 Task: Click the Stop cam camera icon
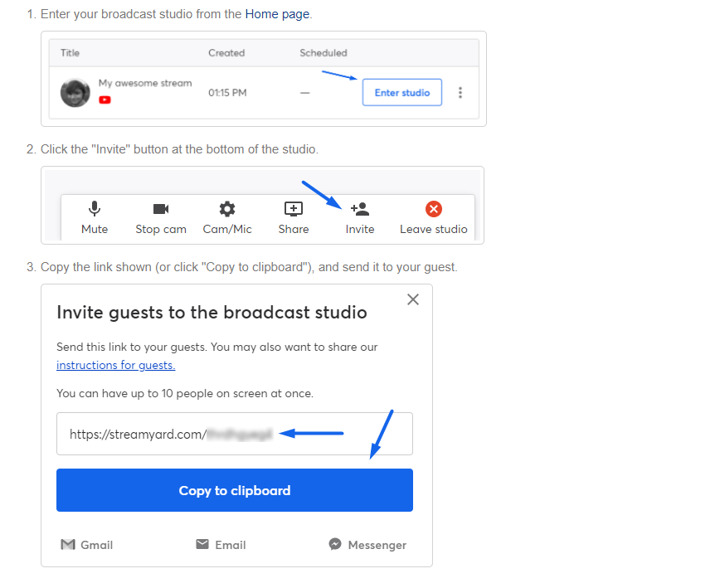tap(161, 209)
